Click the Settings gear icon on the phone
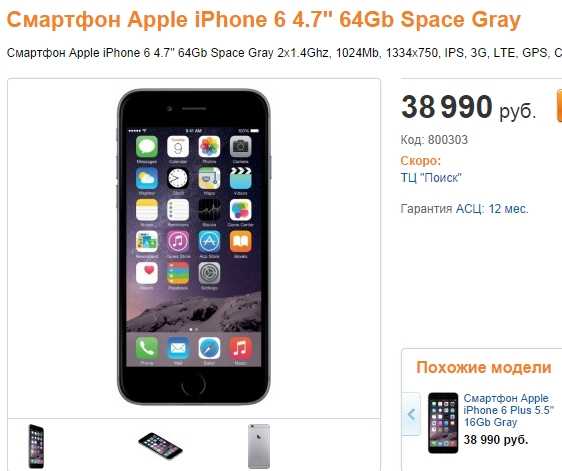 click(x=209, y=273)
